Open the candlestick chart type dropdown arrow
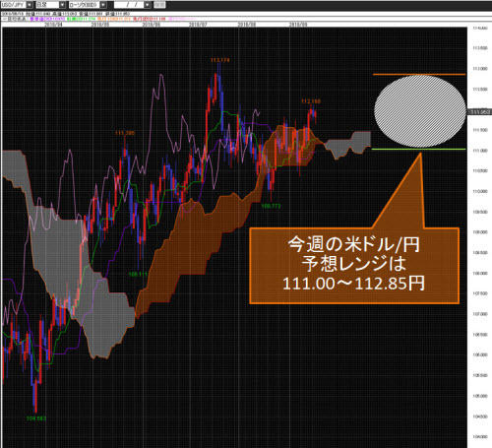 pyautogui.click(x=103, y=5)
